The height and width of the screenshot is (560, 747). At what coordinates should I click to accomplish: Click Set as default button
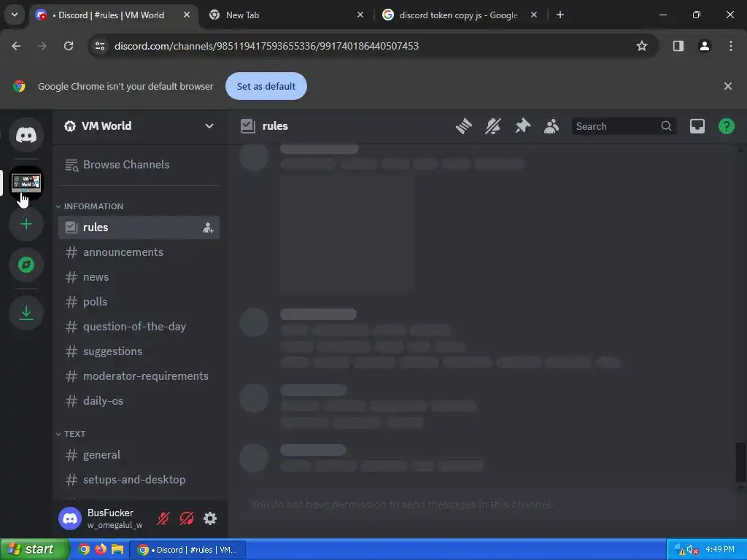coord(266,86)
